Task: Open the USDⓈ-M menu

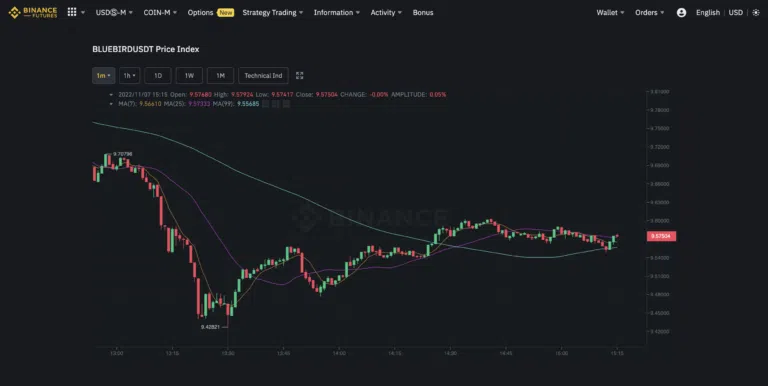Action: [114, 13]
